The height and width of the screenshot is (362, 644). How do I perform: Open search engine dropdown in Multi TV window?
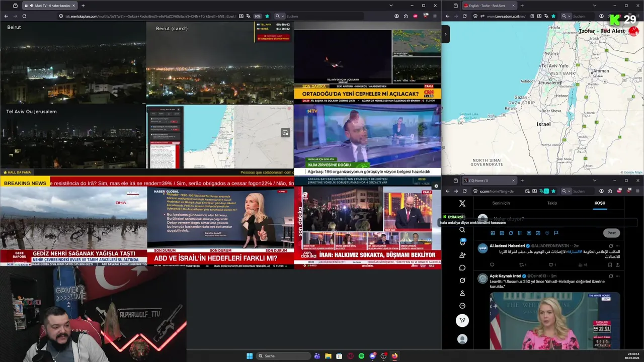(x=279, y=16)
